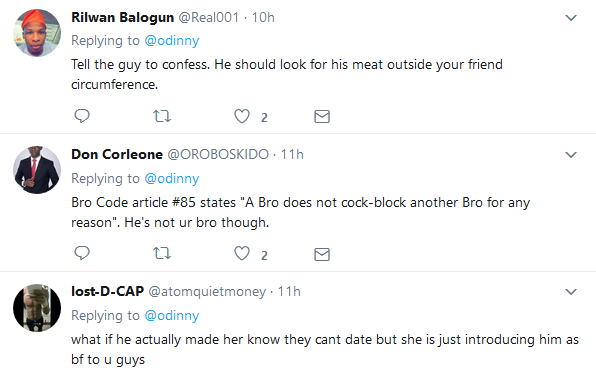The height and width of the screenshot is (374, 596).
Task: Retweet Don Corleone's Bro Code tweet
Action: [162, 253]
